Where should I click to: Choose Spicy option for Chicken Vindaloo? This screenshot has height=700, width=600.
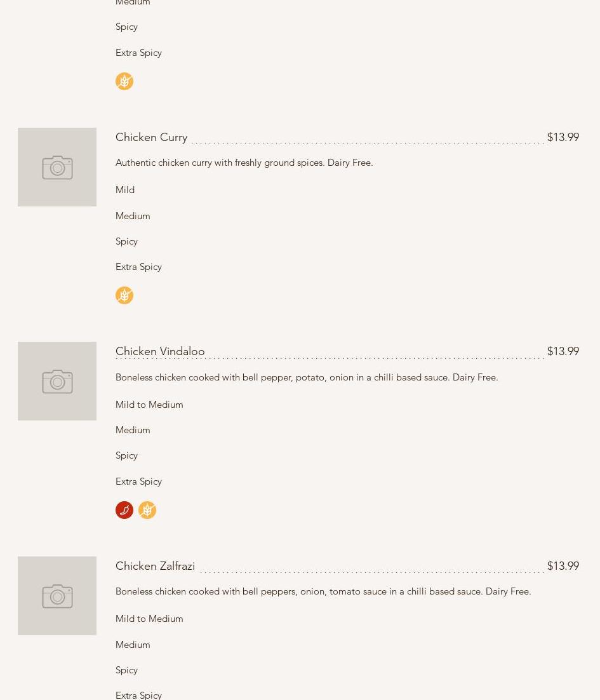[x=126, y=455]
